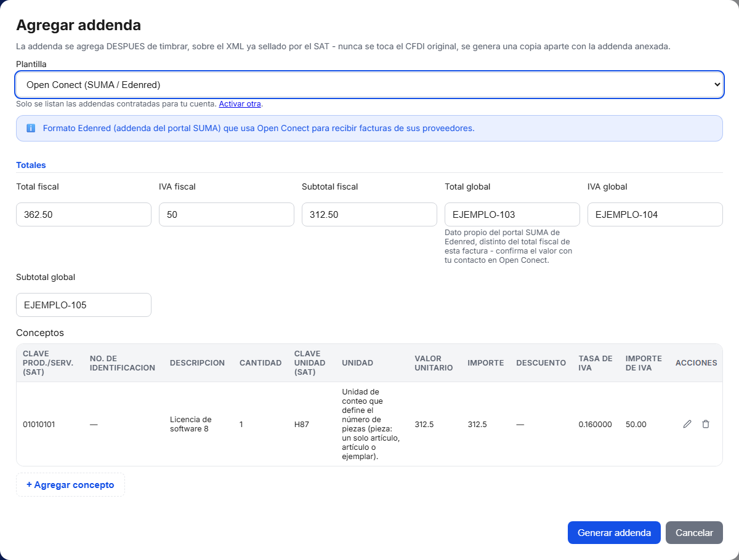Click the Total global help text
The width and height of the screenshot is (739, 560).
[509, 246]
